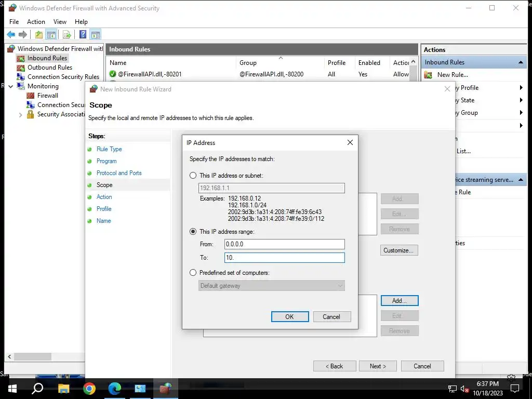The width and height of the screenshot is (532, 399).
Task: Collapse the streaming server actions section
Action: [x=521, y=180]
